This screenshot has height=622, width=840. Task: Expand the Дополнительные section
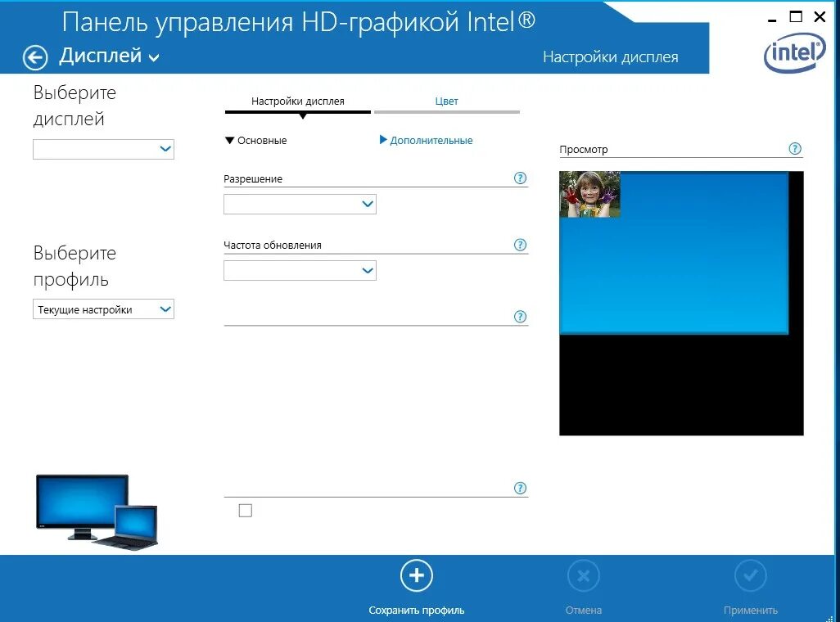coord(427,141)
